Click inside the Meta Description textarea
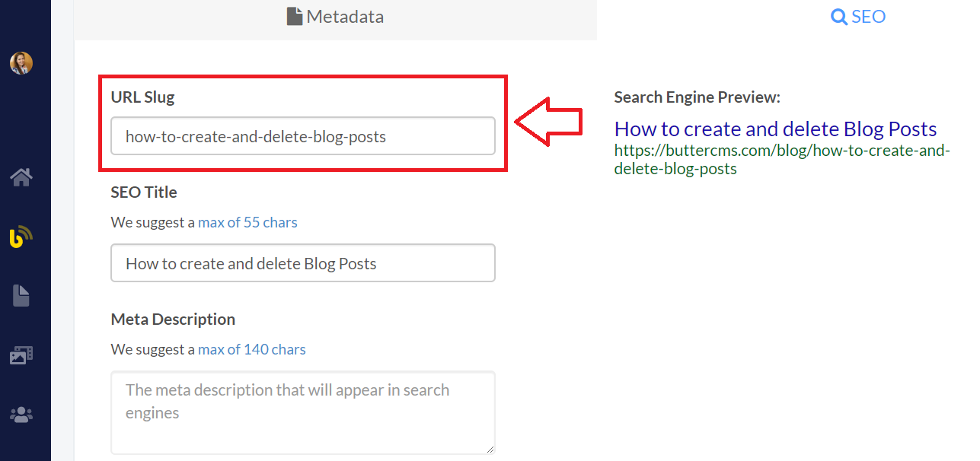This screenshot has height=461, width=980. tap(303, 412)
